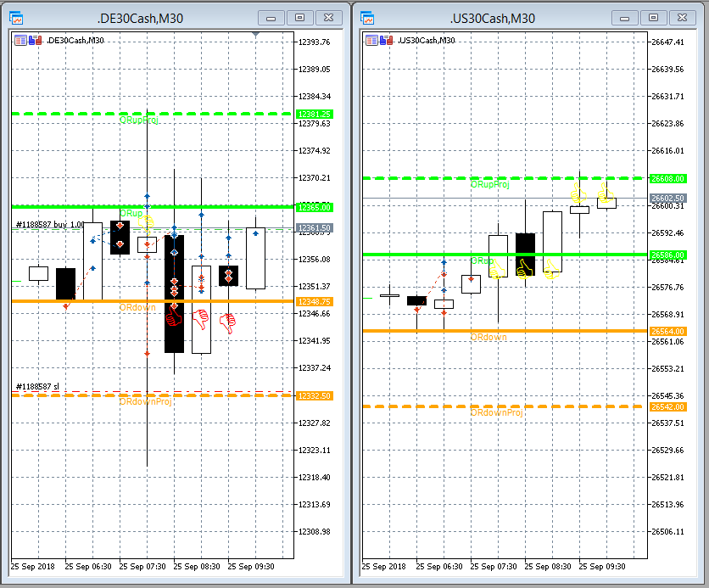
Task: Select the grey 26602.50 current price label
Action: [667, 198]
